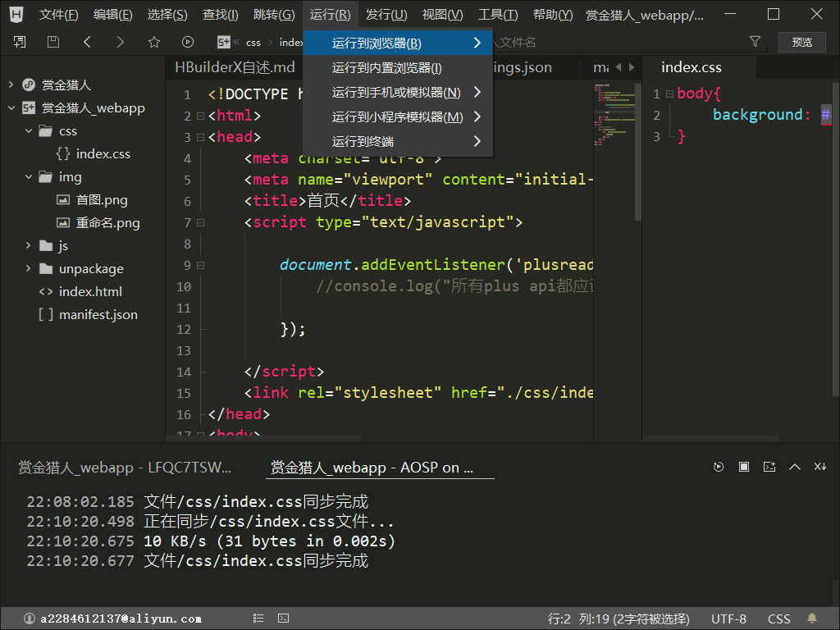Open manifest.json in the file tree
Image resolution: width=840 pixels, height=630 pixels.
coord(98,314)
